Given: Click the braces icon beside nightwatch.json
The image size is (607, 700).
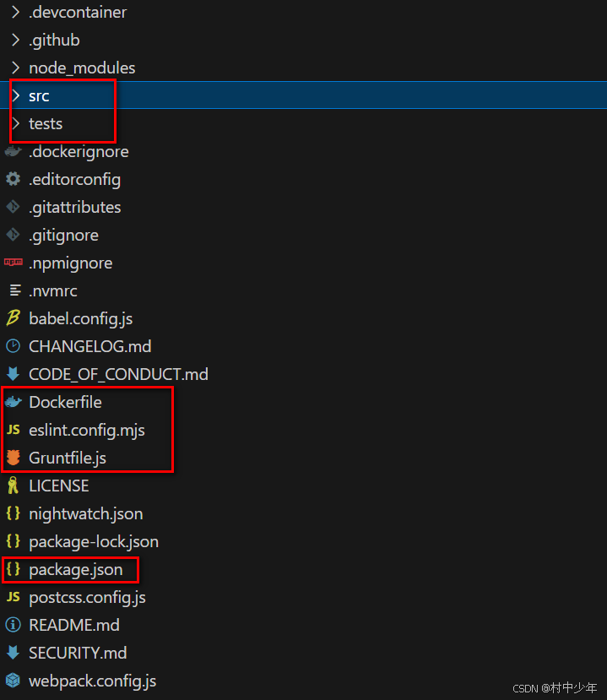Looking at the screenshot, I should point(13,513).
